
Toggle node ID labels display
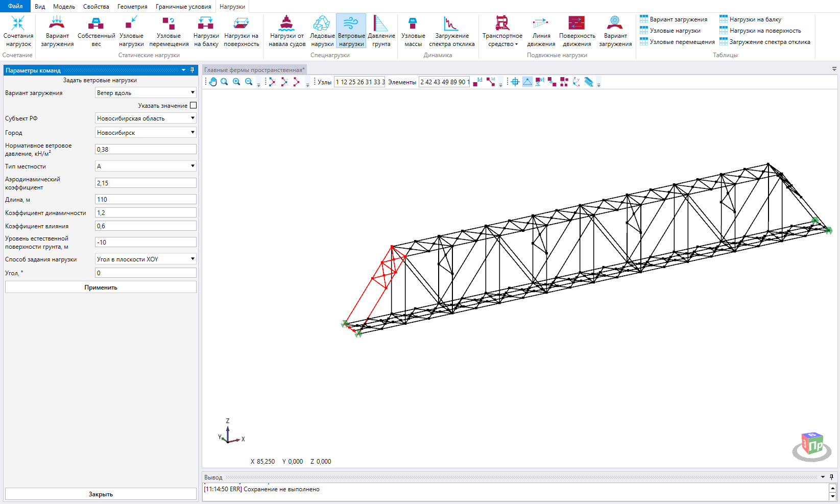477,82
